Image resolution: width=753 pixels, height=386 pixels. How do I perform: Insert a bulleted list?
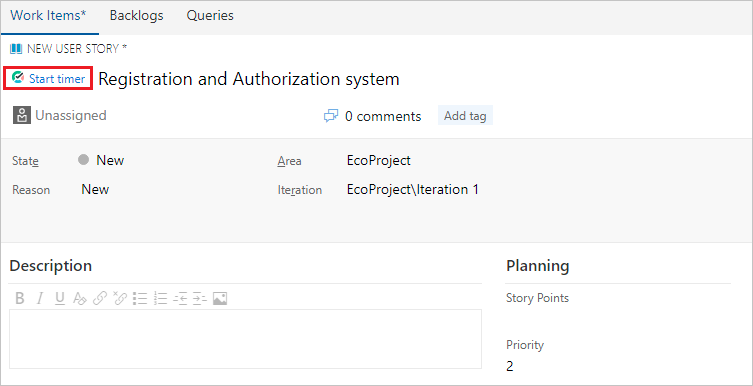click(x=140, y=299)
